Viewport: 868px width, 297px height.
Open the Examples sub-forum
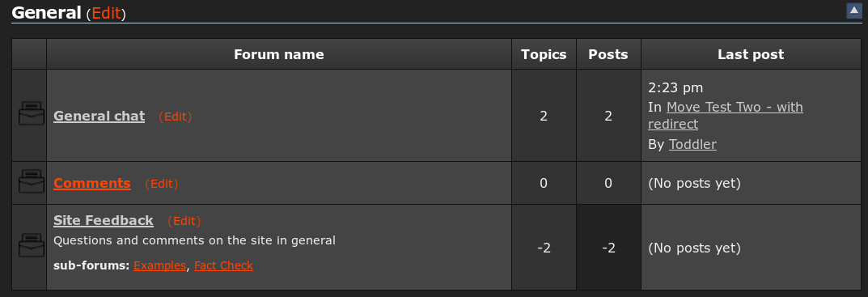click(159, 265)
